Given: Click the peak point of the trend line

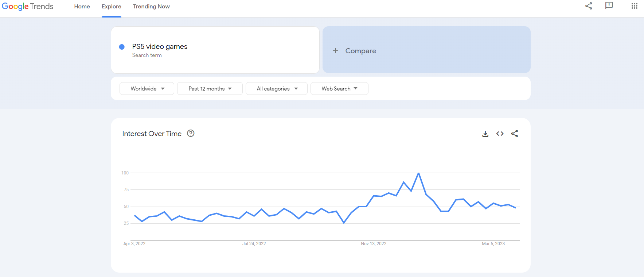Looking at the screenshot, I should (x=418, y=173).
